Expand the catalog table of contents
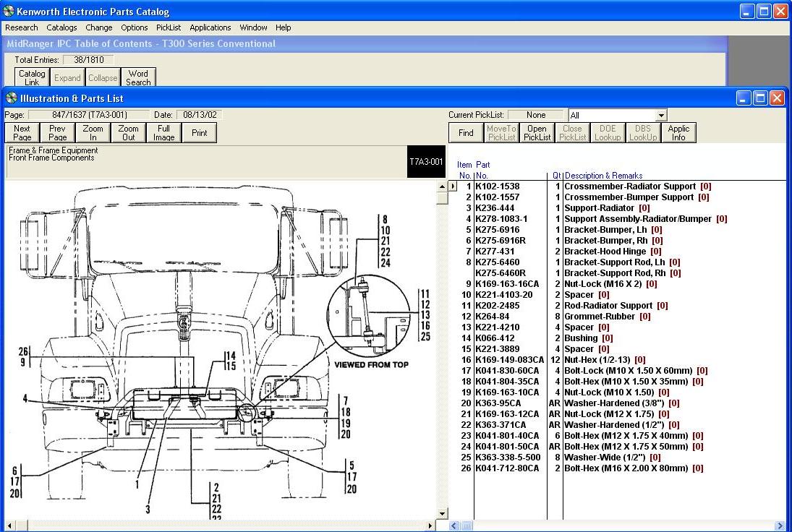Screen dimensions: 792x532 pyautogui.click(x=67, y=77)
